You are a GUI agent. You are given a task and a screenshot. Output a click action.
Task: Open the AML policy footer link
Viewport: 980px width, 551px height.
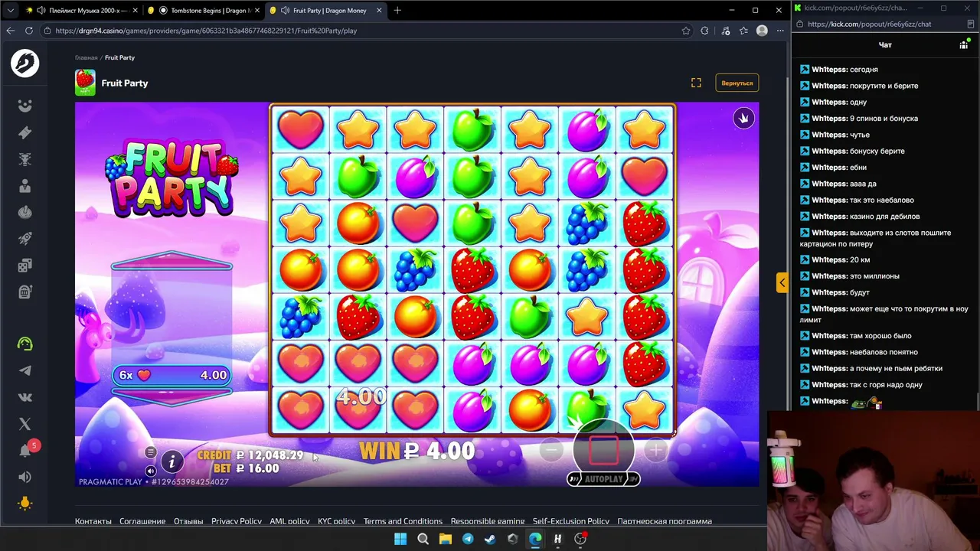(x=289, y=521)
